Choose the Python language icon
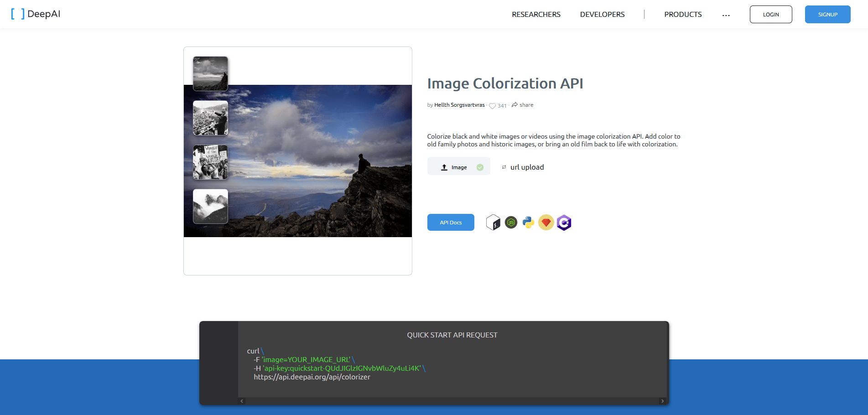This screenshot has width=868, height=415. coord(528,223)
